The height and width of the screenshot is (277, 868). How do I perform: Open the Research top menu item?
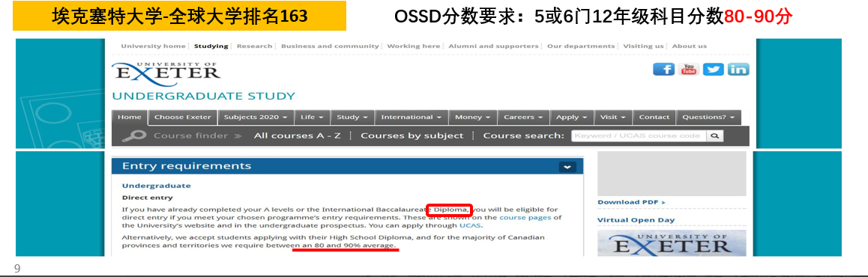pyautogui.click(x=255, y=46)
